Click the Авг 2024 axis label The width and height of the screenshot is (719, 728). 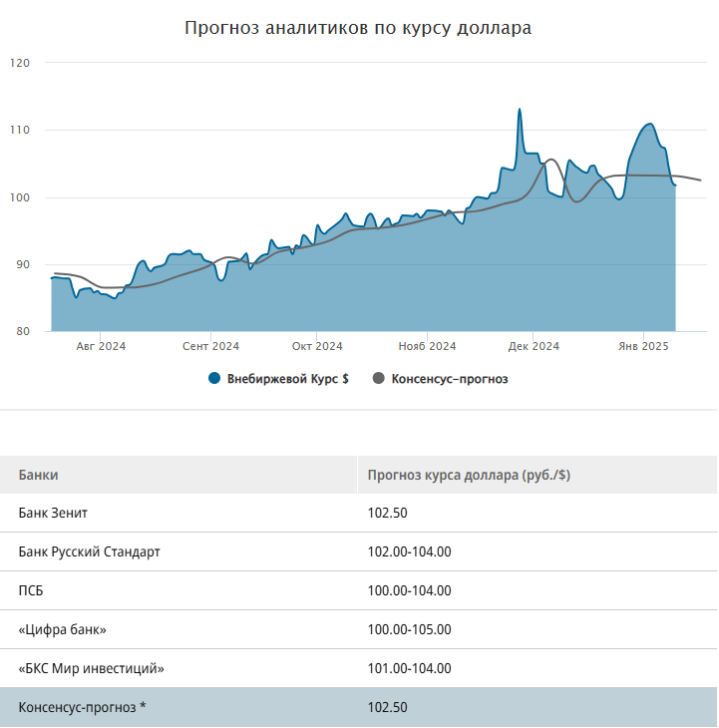point(101,346)
